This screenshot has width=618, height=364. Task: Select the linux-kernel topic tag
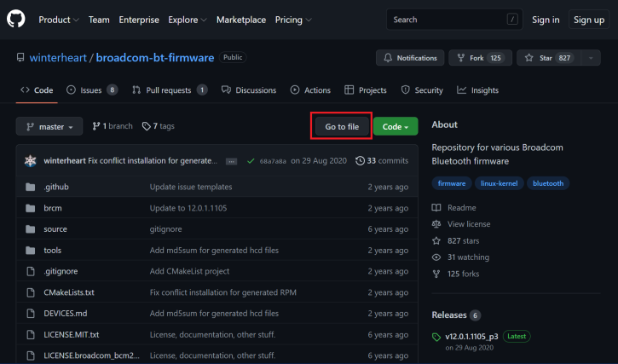coord(500,183)
